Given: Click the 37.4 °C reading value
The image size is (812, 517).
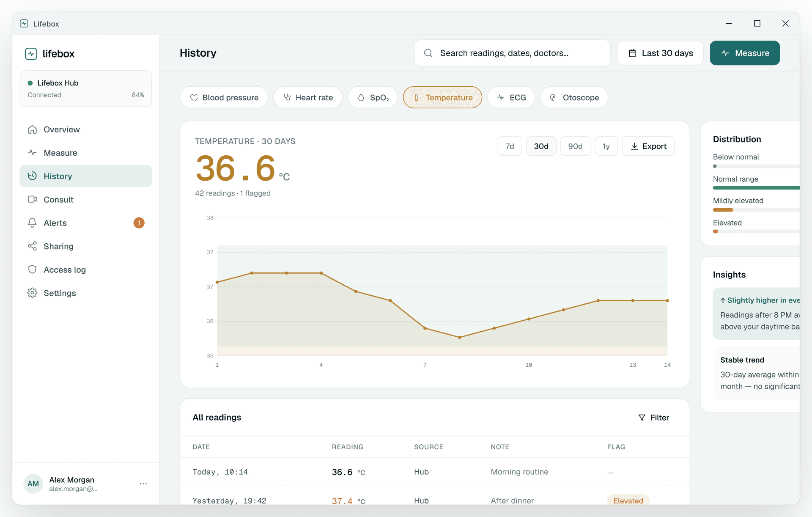Looking at the screenshot, I should click(x=348, y=501).
